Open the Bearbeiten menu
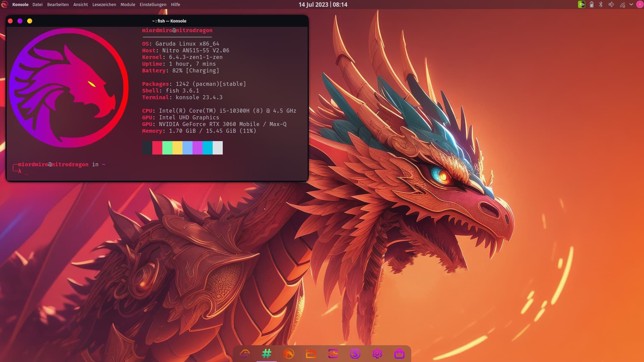The image size is (644, 362). (x=58, y=4)
